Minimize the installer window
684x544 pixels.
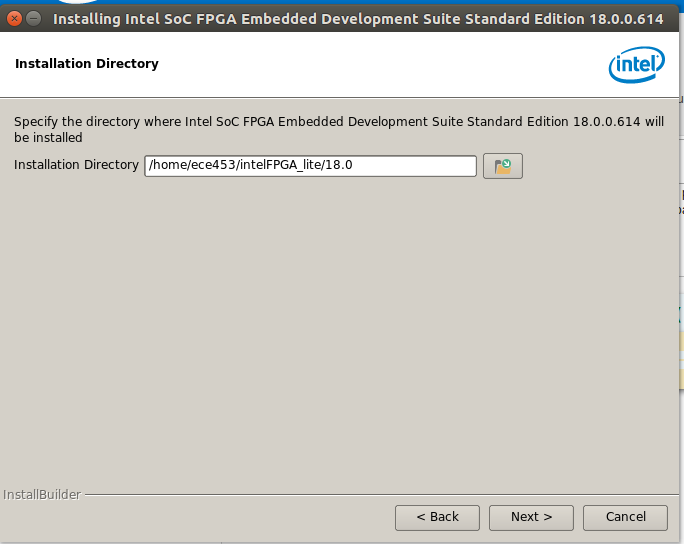pyautogui.click(x=34, y=18)
